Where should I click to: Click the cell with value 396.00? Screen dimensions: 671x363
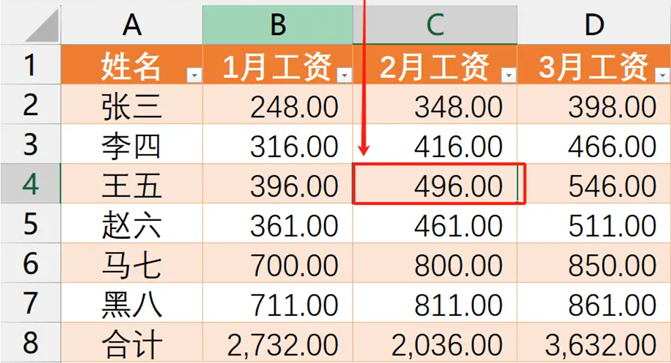(x=278, y=184)
